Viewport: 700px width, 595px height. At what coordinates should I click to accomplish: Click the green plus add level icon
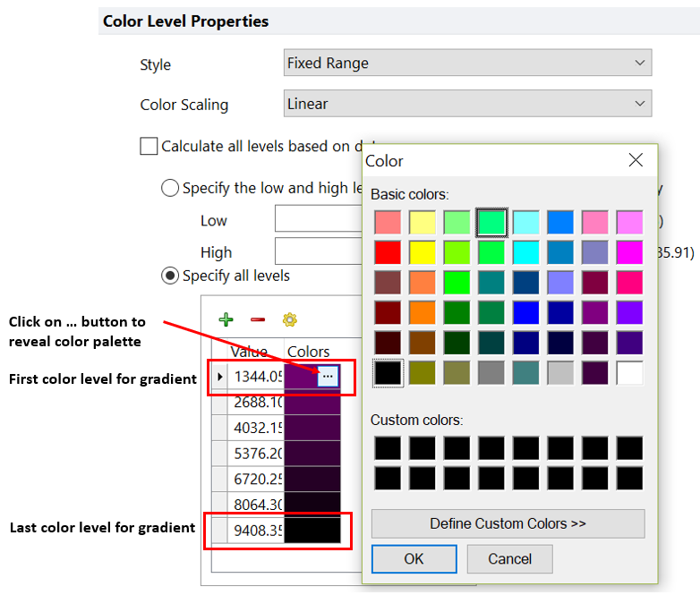point(226,319)
